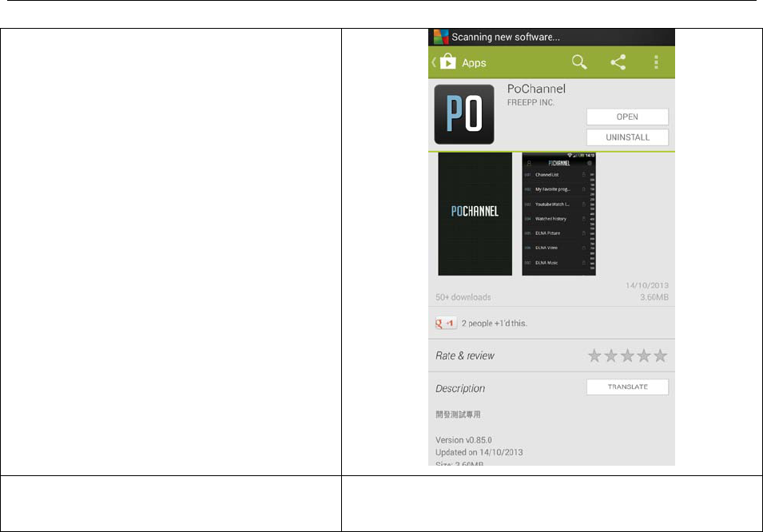Open the channel list screenshot thumbnail
763x532 pixels.
(558, 213)
